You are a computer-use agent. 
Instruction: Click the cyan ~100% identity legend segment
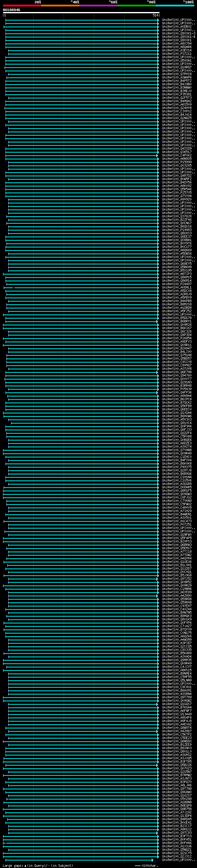coord(175,6)
